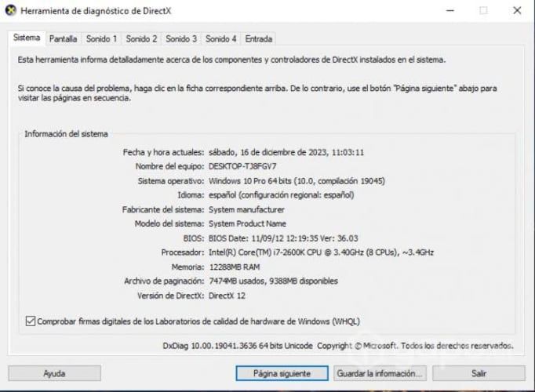Open the Entrada tab
The height and width of the screenshot is (392, 535).
[259, 39]
